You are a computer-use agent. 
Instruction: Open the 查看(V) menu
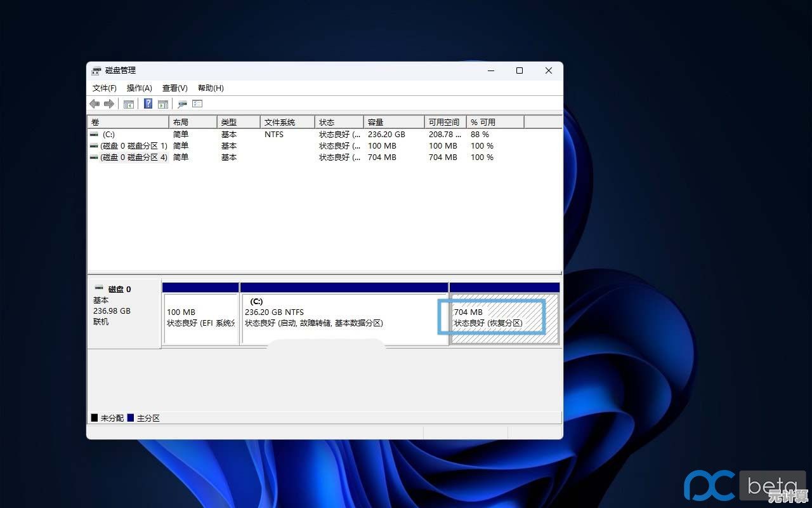point(174,88)
